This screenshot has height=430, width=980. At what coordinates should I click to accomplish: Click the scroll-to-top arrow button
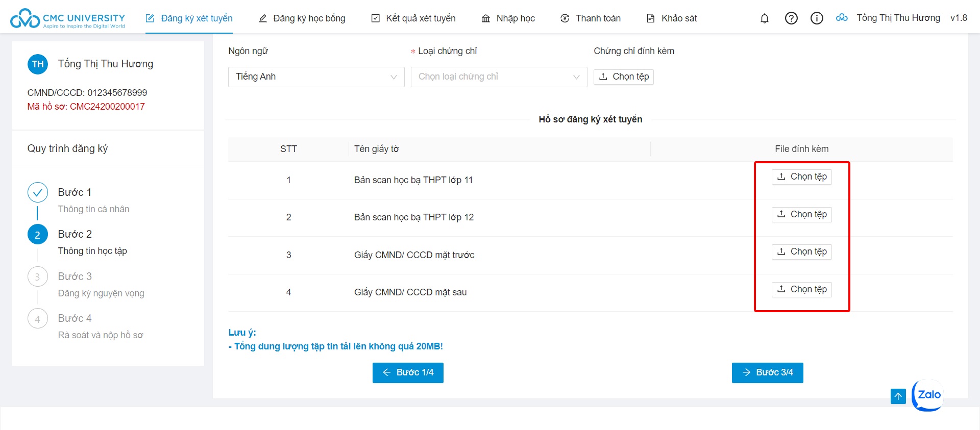(898, 396)
